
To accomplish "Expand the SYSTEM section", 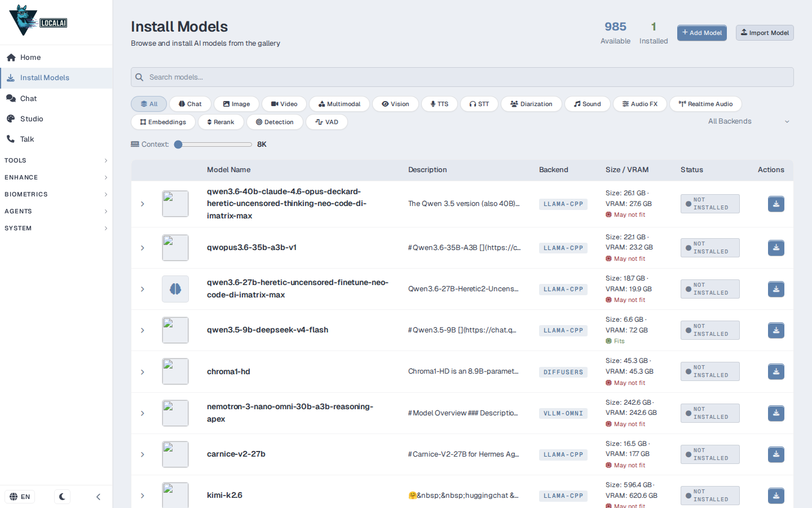I will (56, 228).
